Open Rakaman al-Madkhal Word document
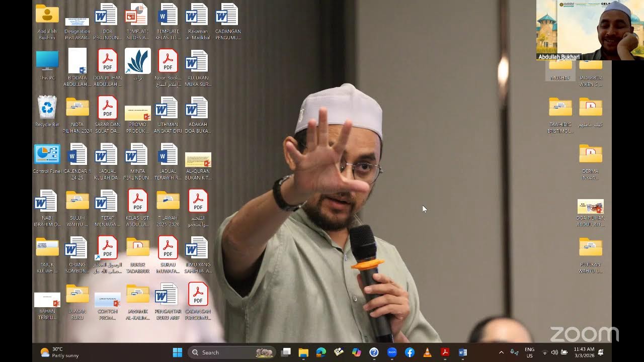This screenshot has height=362, width=644. [198, 23]
